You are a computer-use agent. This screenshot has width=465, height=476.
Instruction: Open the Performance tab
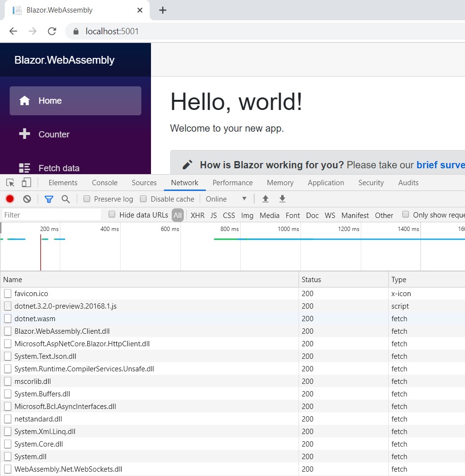232,183
